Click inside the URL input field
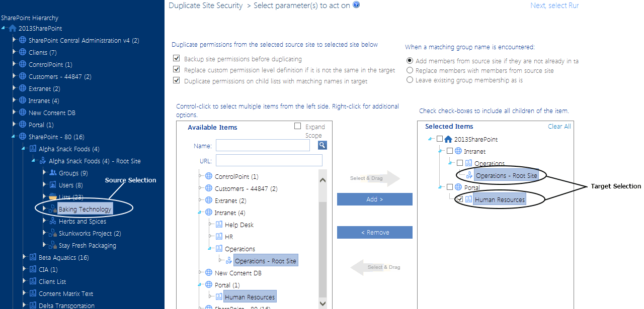 (269, 160)
